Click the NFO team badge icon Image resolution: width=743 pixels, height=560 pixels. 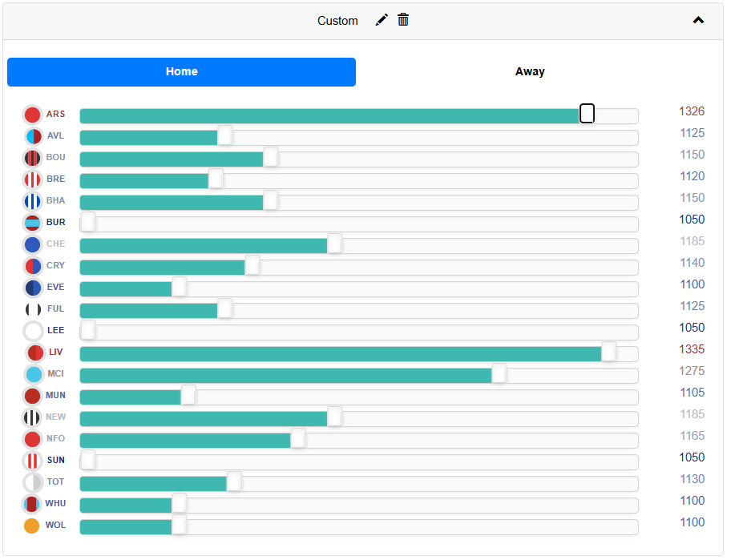coord(32,439)
